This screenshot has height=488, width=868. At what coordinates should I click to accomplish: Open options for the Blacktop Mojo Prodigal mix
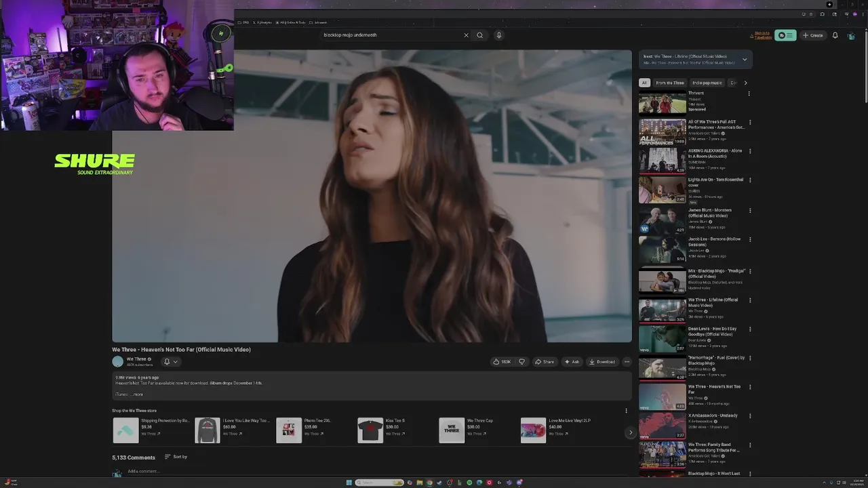[750, 271]
